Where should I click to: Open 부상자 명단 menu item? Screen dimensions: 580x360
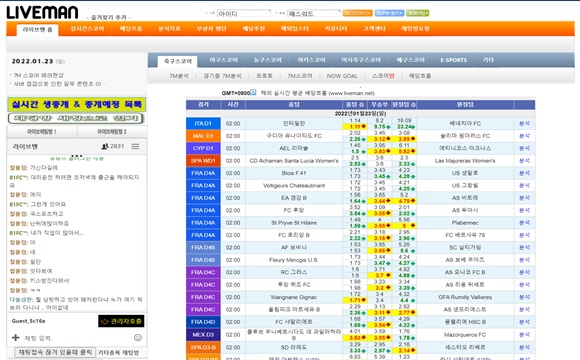pos(212,28)
